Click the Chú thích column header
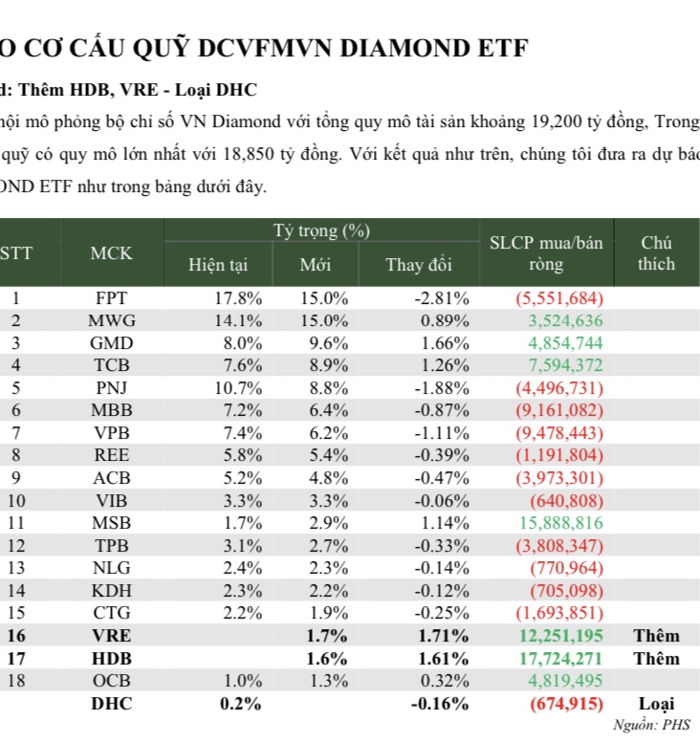 (657, 253)
